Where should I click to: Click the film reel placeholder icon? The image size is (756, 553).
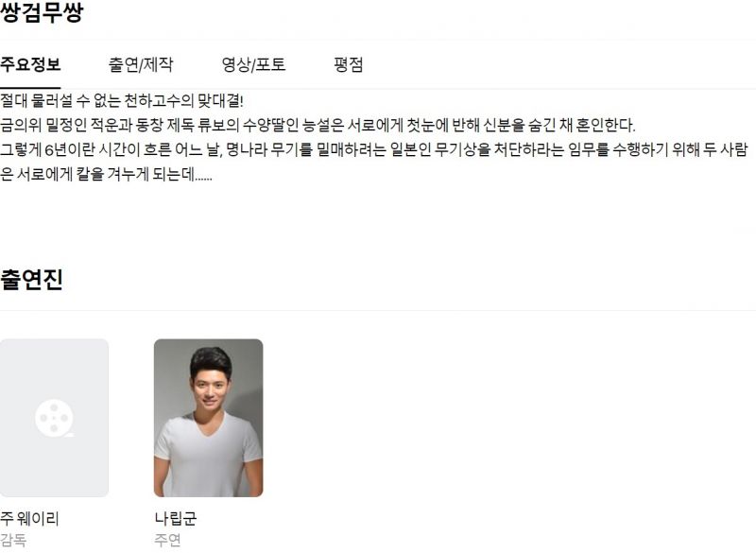(54, 418)
